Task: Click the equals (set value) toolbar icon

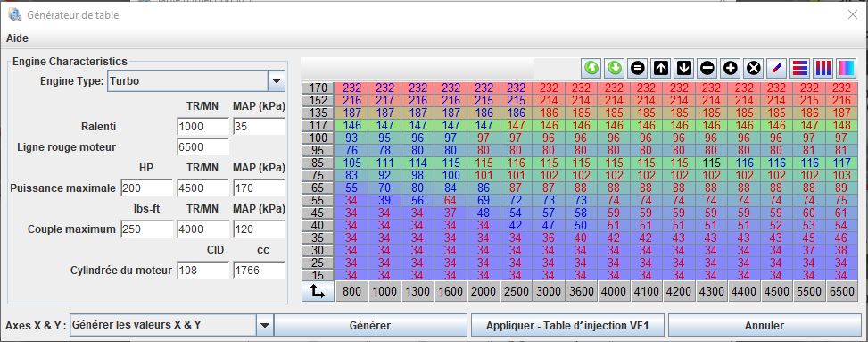Action: (638, 68)
